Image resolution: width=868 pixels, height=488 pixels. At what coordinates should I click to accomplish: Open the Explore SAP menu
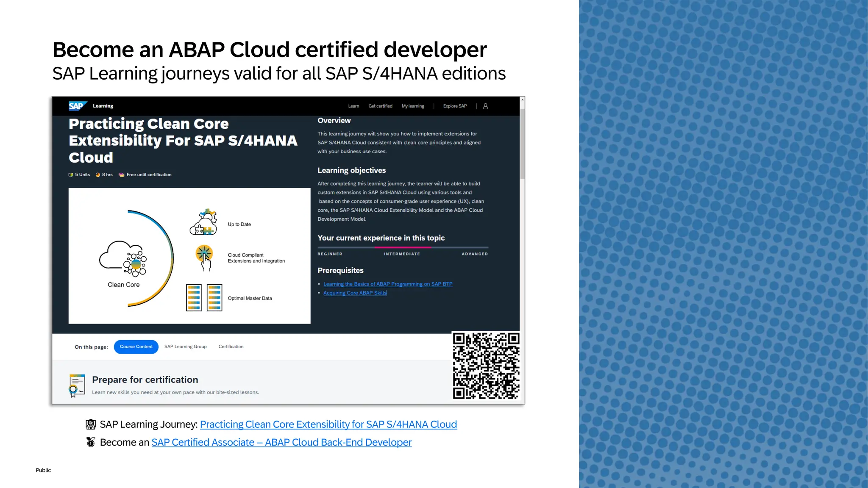point(455,106)
